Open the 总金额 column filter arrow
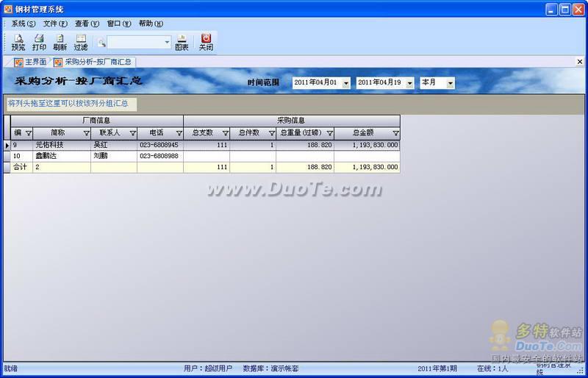 click(x=395, y=134)
